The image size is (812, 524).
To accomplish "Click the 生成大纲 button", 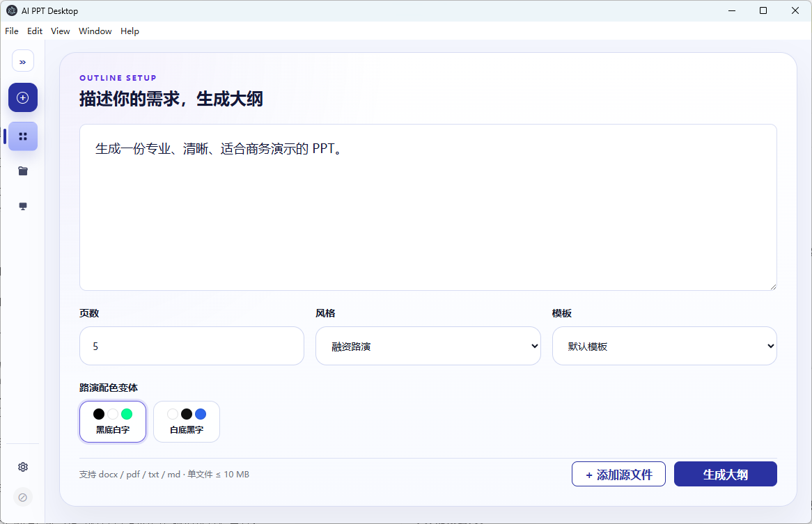I will 726,474.
